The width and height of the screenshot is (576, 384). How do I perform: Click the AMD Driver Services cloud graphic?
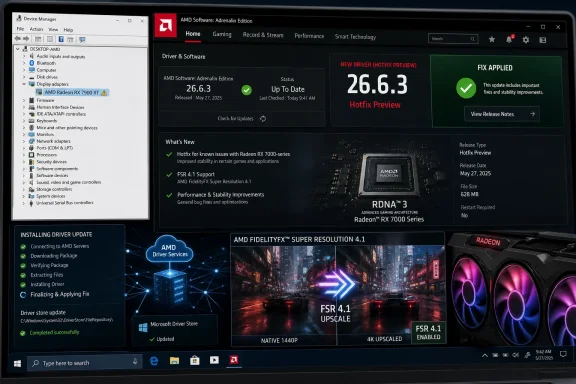tap(169, 249)
